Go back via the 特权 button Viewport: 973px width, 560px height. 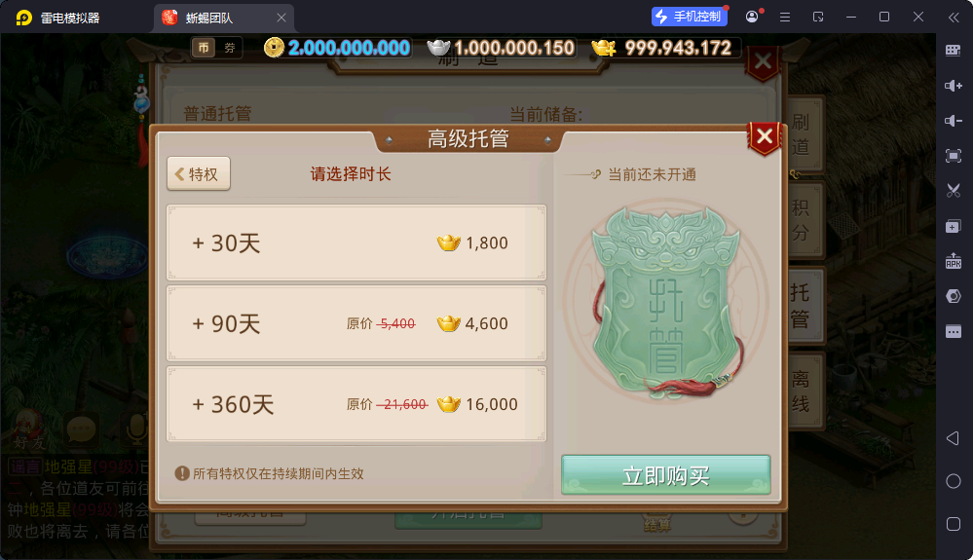coord(199,173)
